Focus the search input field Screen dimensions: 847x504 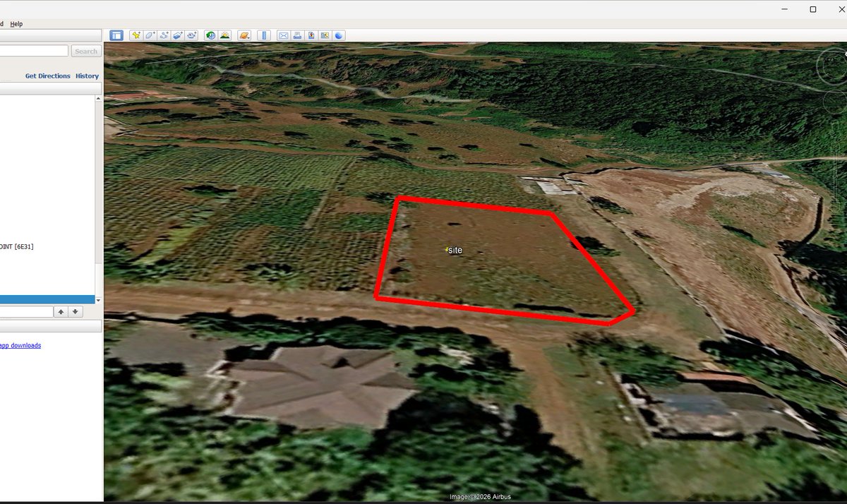click(x=34, y=51)
